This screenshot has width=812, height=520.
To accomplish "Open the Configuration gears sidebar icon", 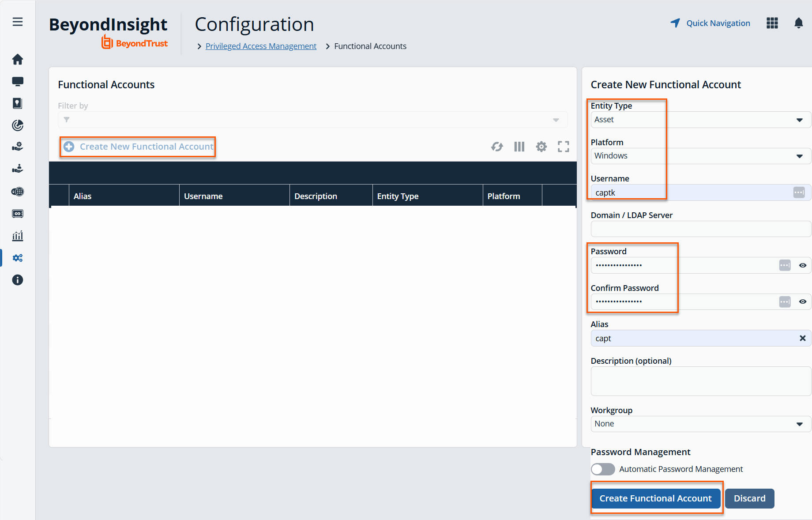I will [x=18, y=258].
